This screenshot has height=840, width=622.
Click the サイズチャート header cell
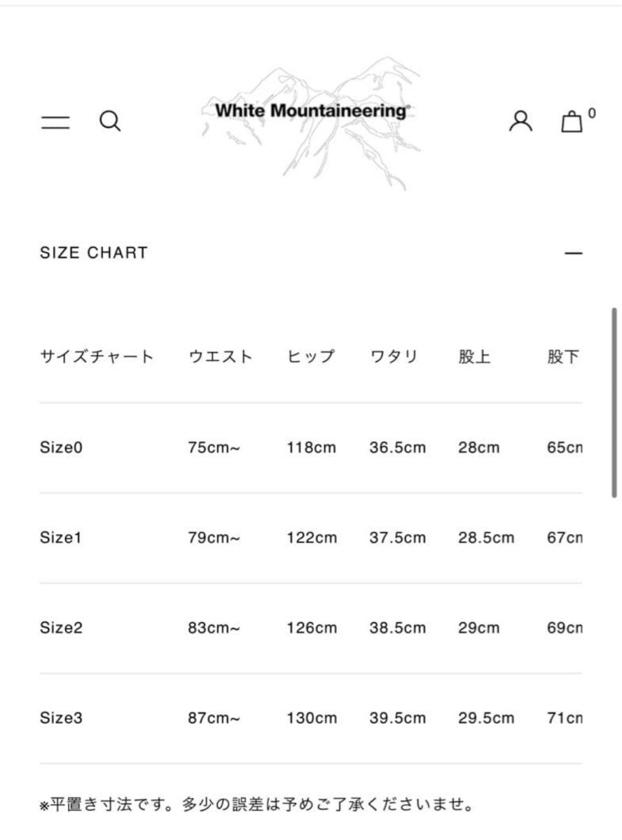(x=97, y=357)
